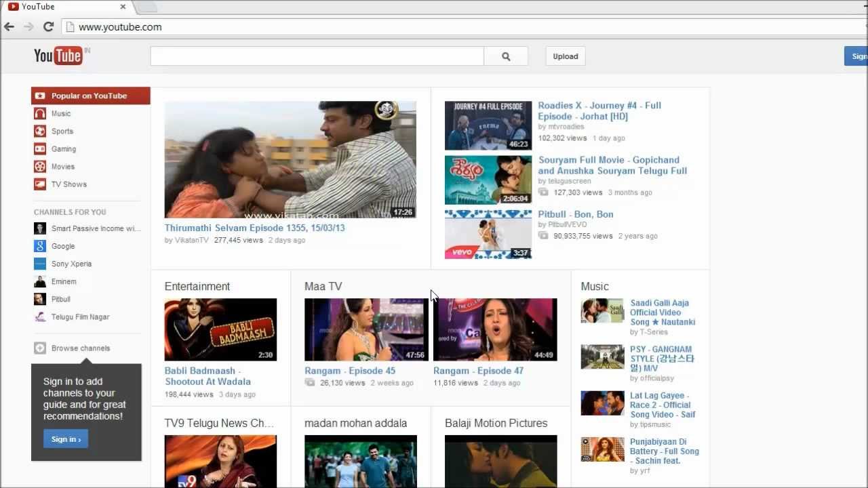The width and height of the screenshot is (868, 488).
Task: Open the Entertainment section heading
Action: (197, 287)
